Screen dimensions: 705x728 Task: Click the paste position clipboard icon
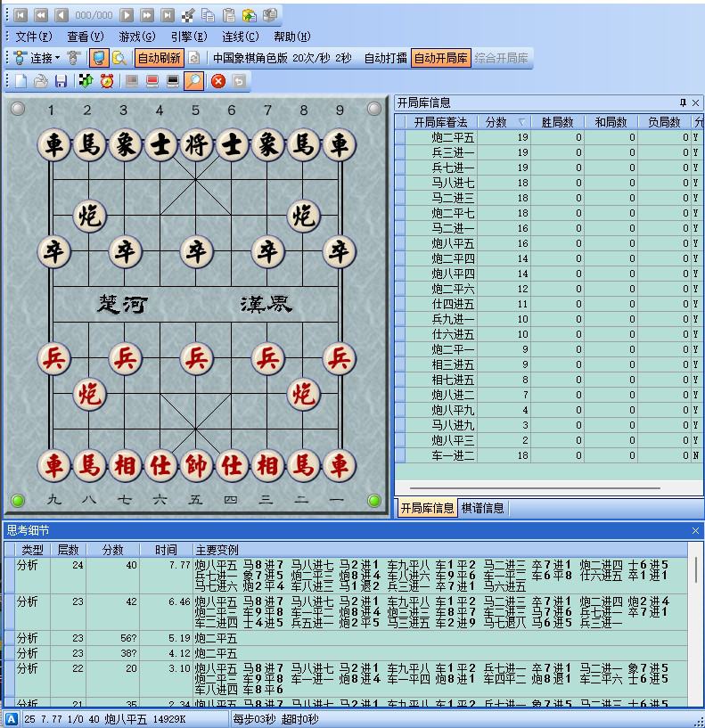coord(228,15)
